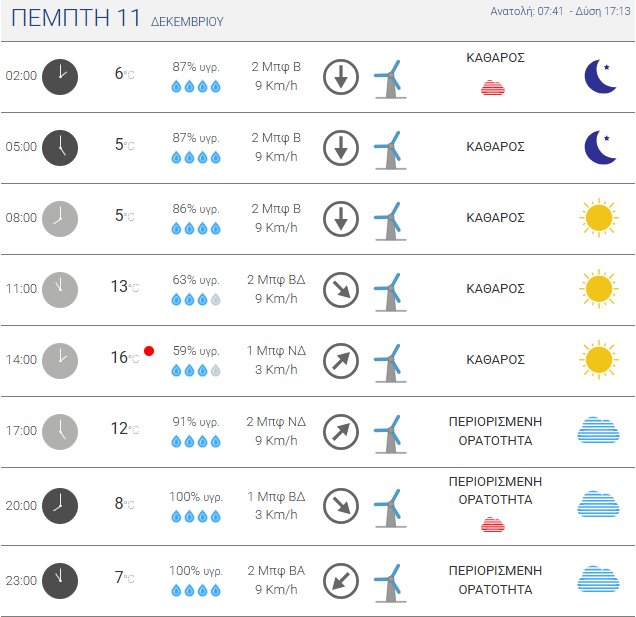Click the red dot beside 16°C
Image resolution: width=636 pixels, height=617 pixels.
click(148, 351)
